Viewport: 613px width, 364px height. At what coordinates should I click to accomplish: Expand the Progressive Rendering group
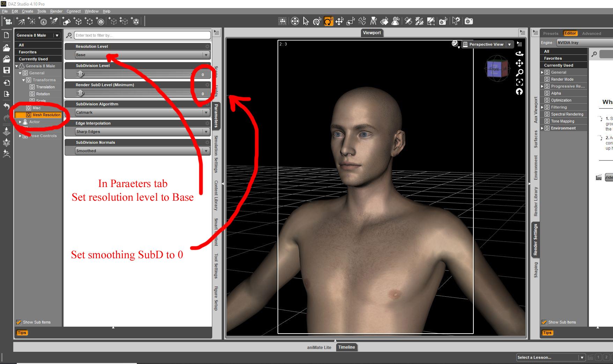(542, 86)
